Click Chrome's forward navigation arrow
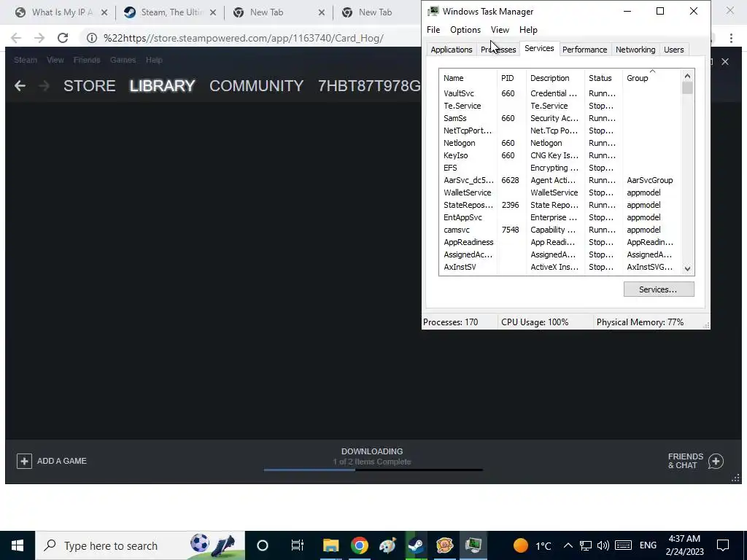The width and height of the screenshot is (747, 560). (39, 38)
